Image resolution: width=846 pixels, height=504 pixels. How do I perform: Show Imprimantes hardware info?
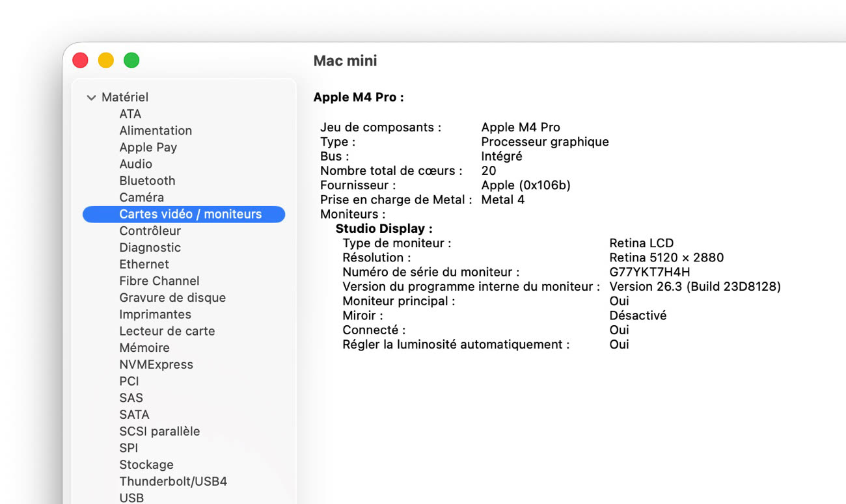(x=155, y=315)
